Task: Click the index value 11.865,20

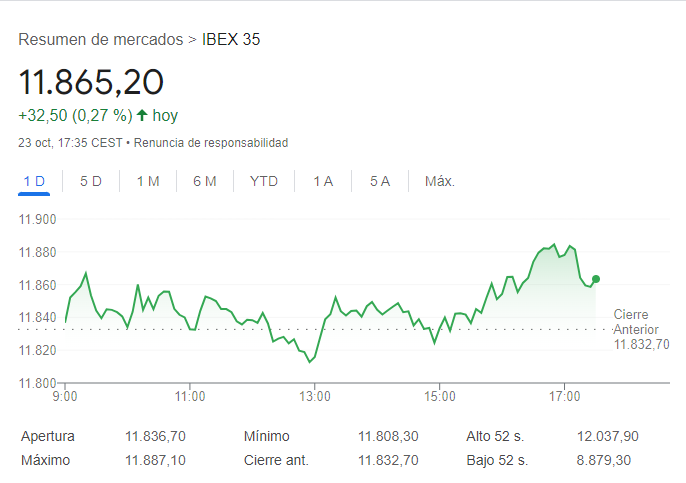Action: pyautogui.click(x=91, y=82)
